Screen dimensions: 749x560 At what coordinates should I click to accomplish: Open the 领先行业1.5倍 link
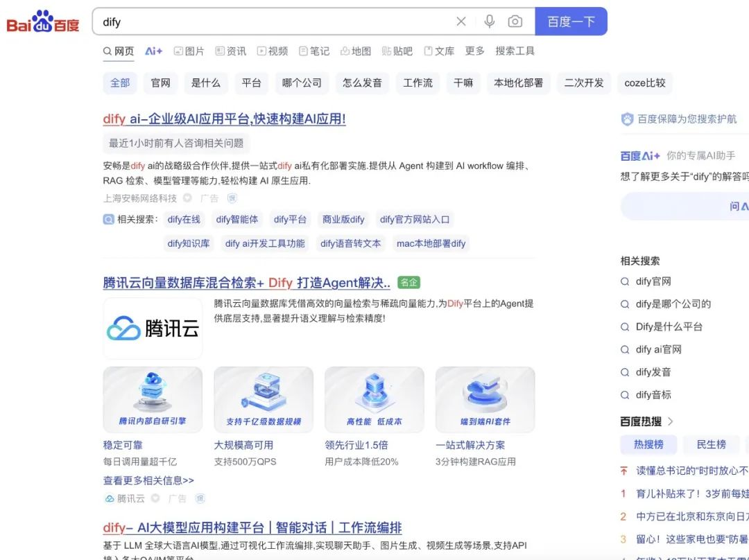[x=356, y=445]
